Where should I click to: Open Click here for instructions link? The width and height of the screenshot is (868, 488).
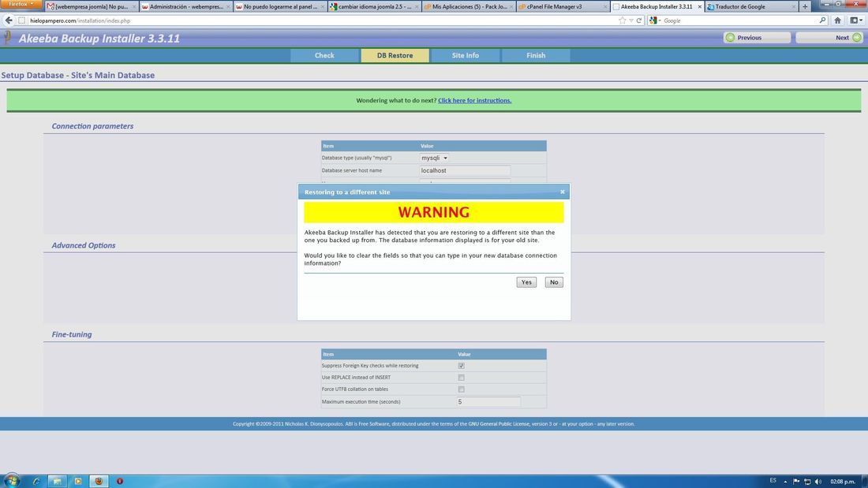click(474, 101)
